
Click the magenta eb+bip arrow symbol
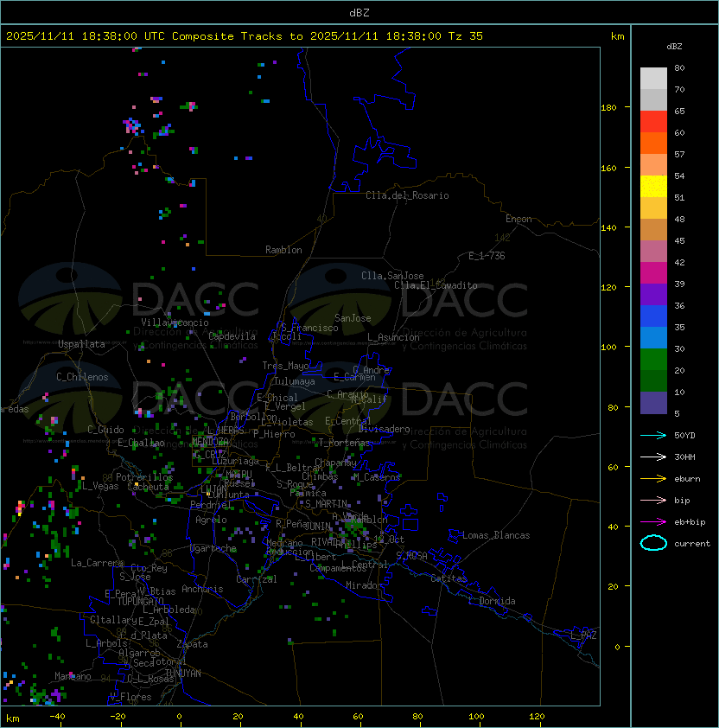click(x=653, y=522)
